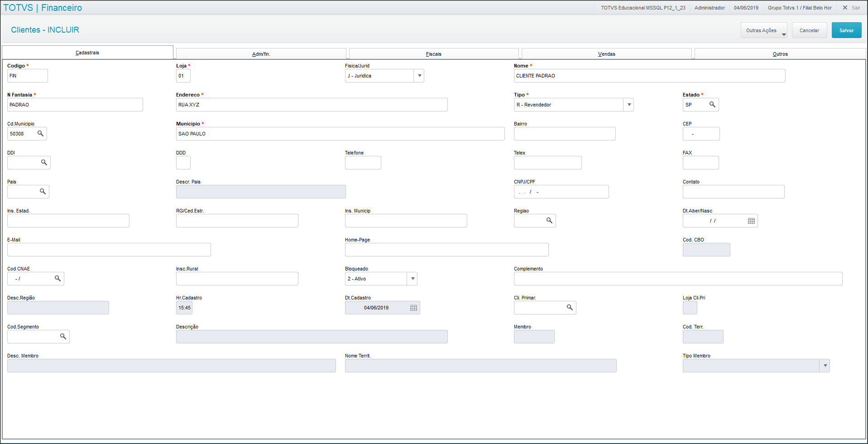Open the Cli. Primar. lookup magnifier

coord(570,308)
